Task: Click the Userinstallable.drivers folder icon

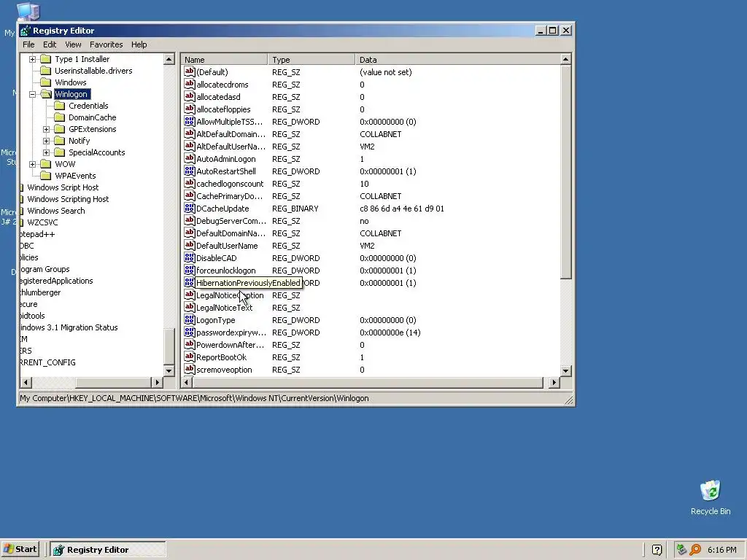Action: (x=46, y=71)
